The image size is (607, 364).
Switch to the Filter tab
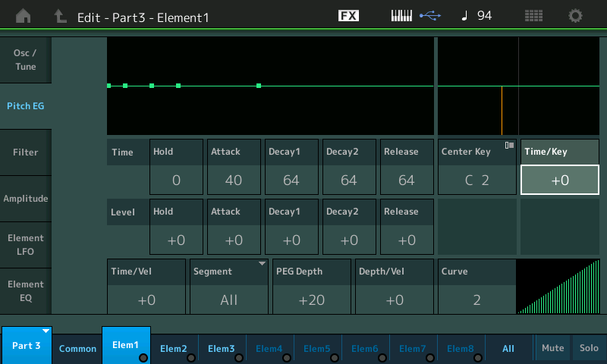26,152
